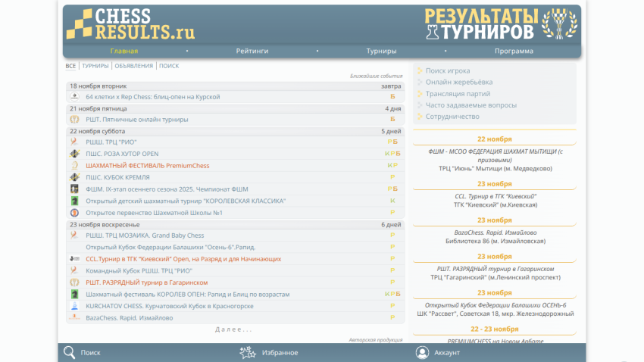Click the bullet icon next to Сотрудничество
Image resolution: width=644 pixels, height=362 pixels.
pyautogui.click(x=420, y=117)
